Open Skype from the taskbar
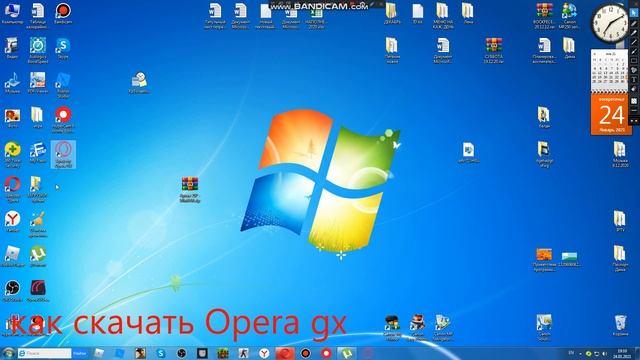The image size is (640, 360). [x=161, y=353]
